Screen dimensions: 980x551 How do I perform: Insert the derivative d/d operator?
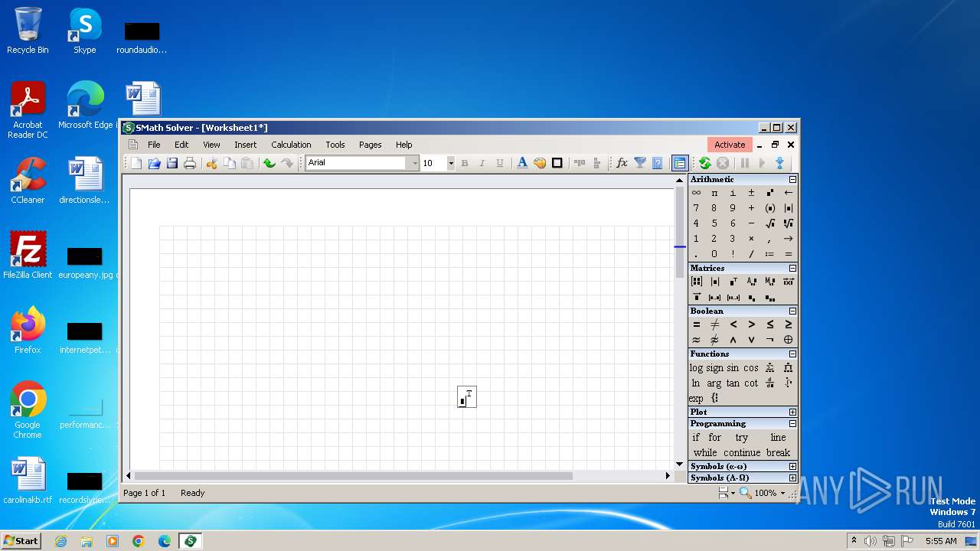(x=770, y=383)
